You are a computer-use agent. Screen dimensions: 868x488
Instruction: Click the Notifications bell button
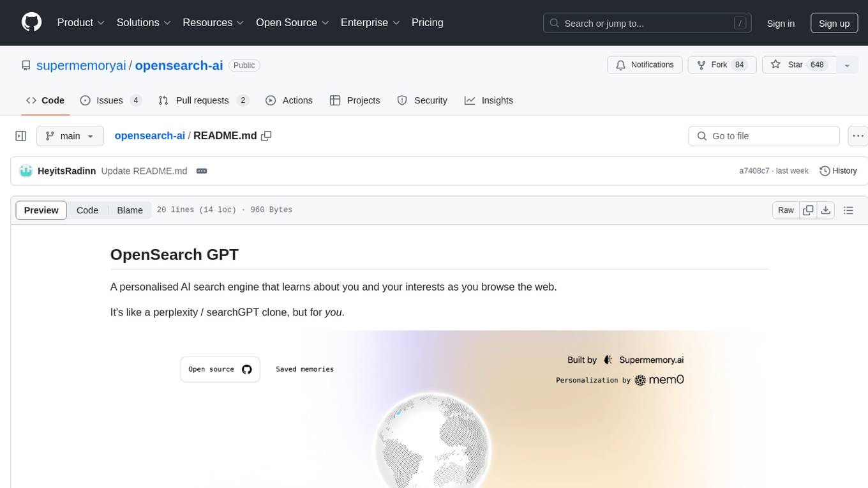(x=645, y=65)
